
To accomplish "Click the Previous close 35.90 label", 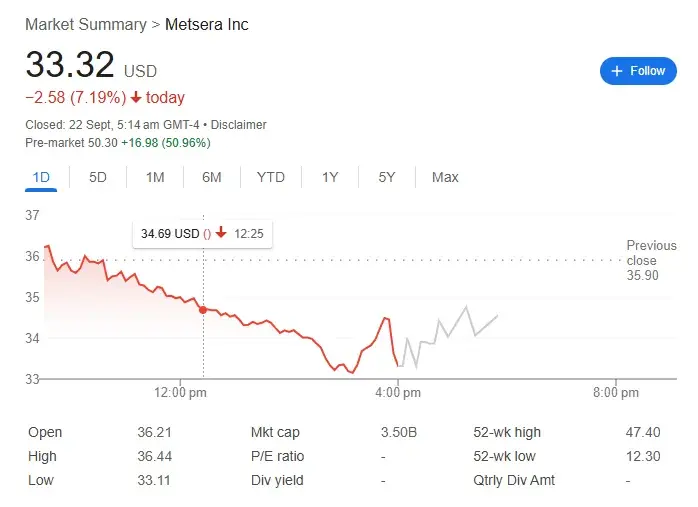I will coord(651,260).
